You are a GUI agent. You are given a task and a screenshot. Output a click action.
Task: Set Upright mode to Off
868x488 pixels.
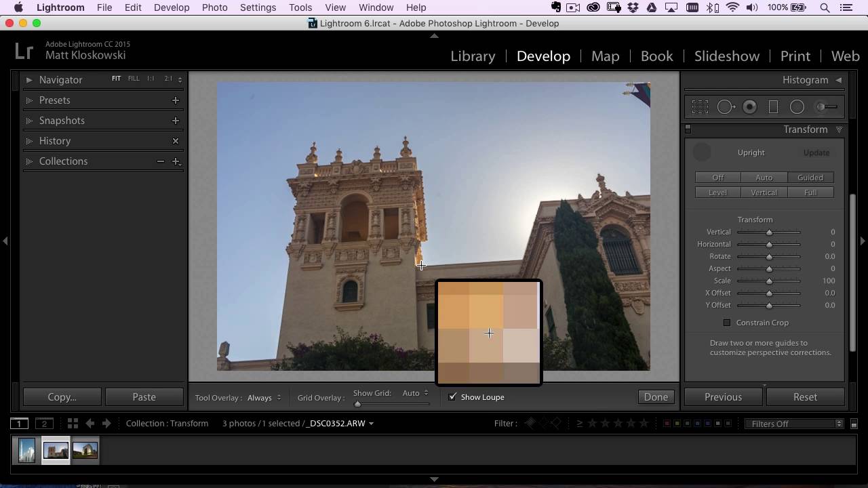point(718,178)
